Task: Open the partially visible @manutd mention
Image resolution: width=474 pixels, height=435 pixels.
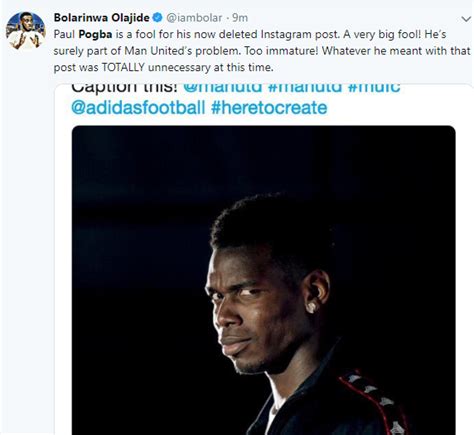Action: pos(223,88)
